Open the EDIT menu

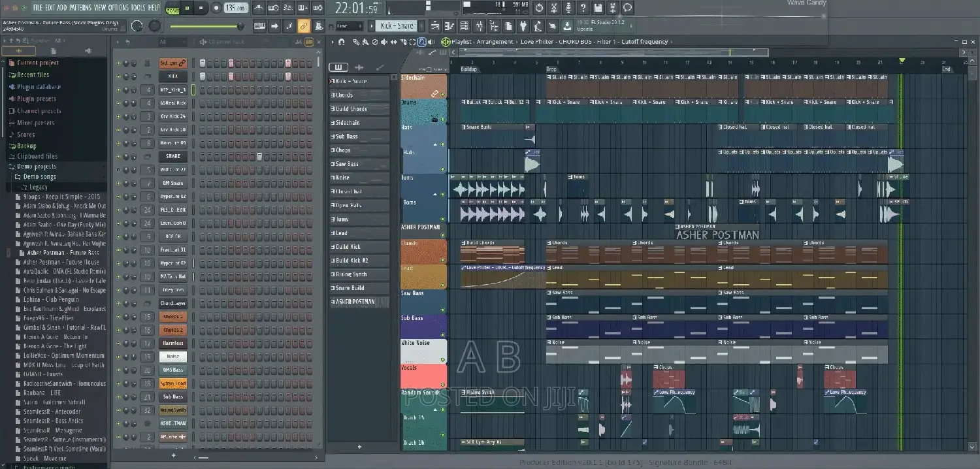click(x=50, y=7)
